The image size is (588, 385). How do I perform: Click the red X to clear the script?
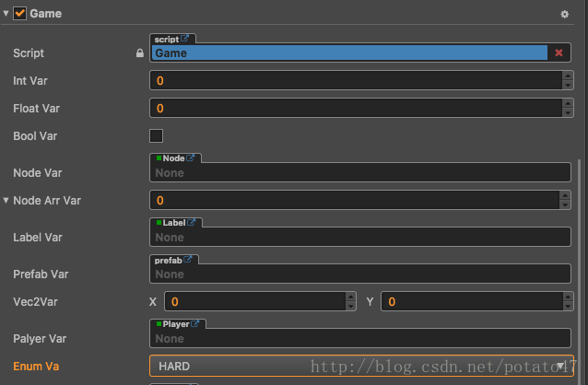[x=559, y=53]
